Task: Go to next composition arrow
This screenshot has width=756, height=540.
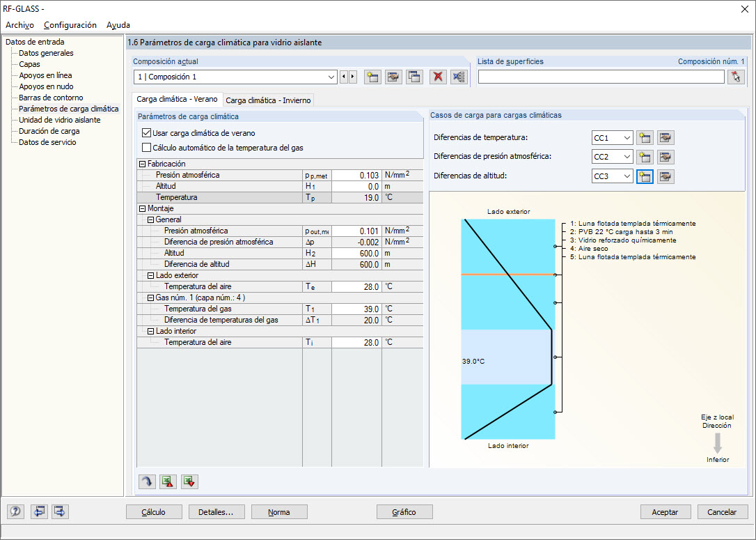Action: point(353,77)
